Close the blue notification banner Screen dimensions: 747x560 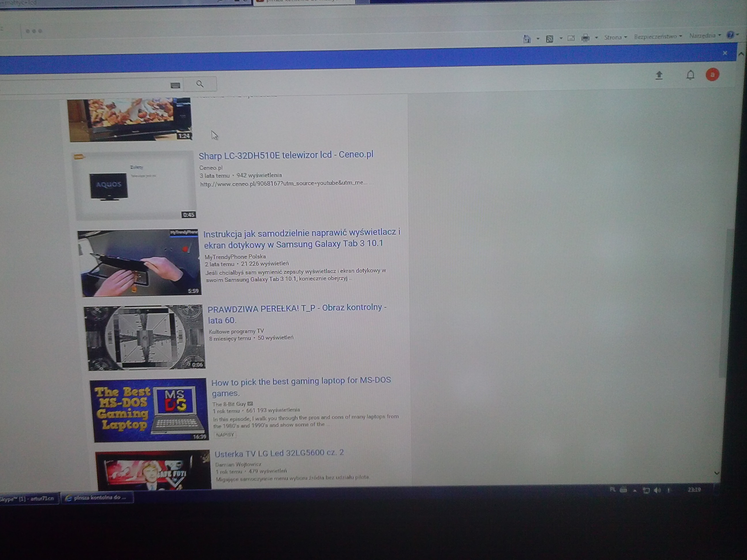[725, 53]
